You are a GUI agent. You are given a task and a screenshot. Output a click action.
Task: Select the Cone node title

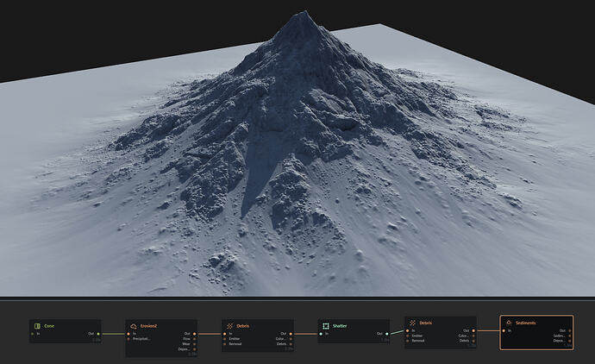coord(49,326)
